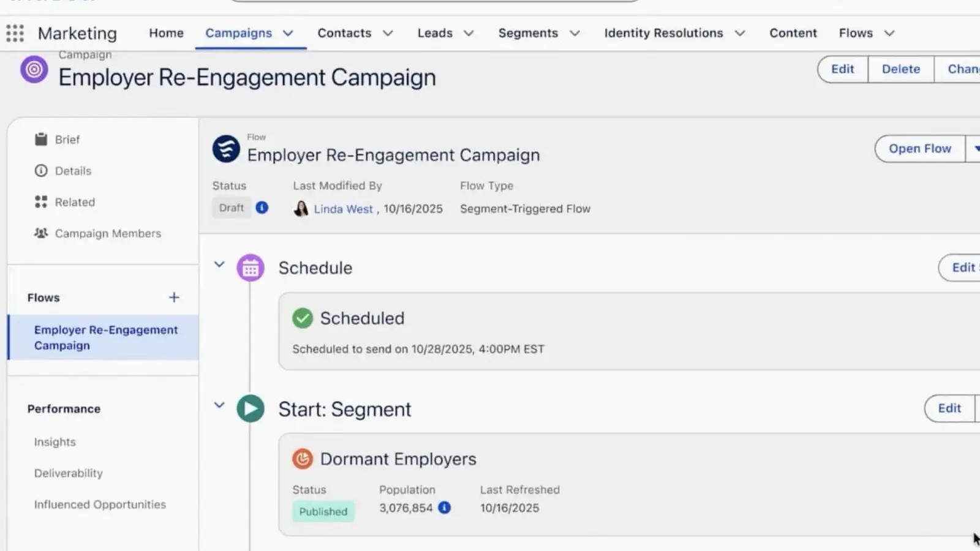
Task: Click Edit button in Schedule section
Action: coord(960,268)
